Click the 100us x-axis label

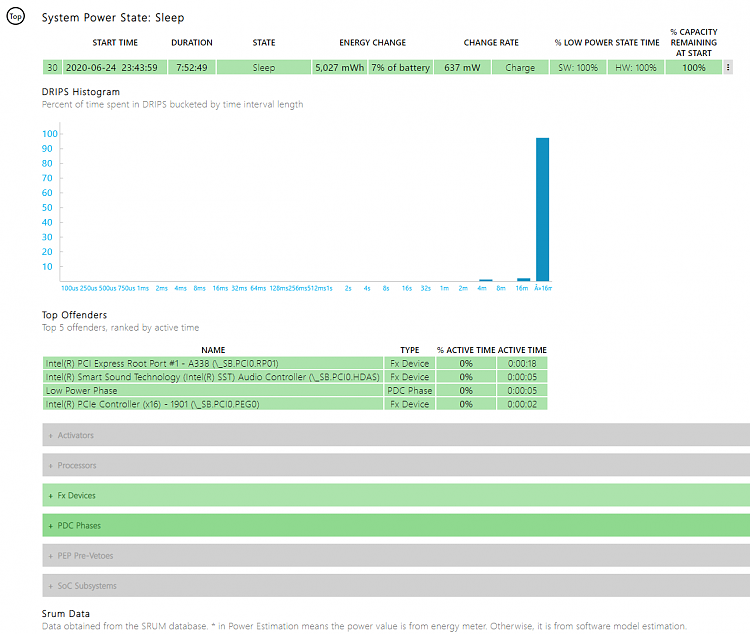pos(69,288)
